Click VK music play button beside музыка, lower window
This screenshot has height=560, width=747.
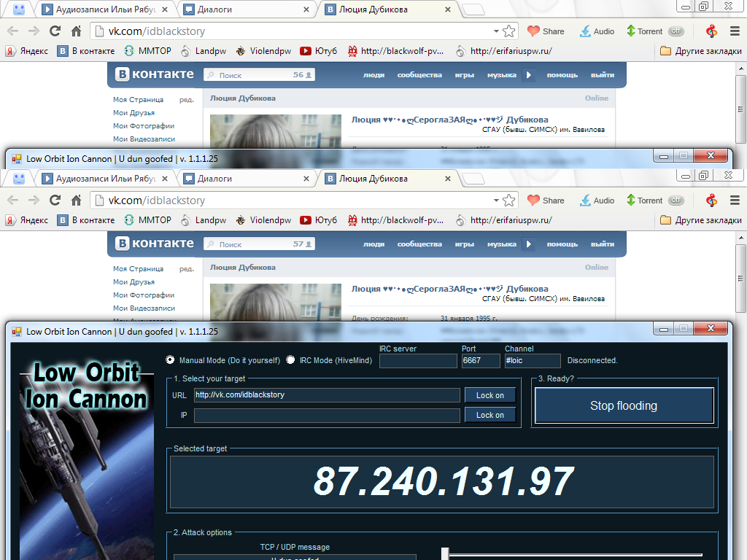pos(528,244)
